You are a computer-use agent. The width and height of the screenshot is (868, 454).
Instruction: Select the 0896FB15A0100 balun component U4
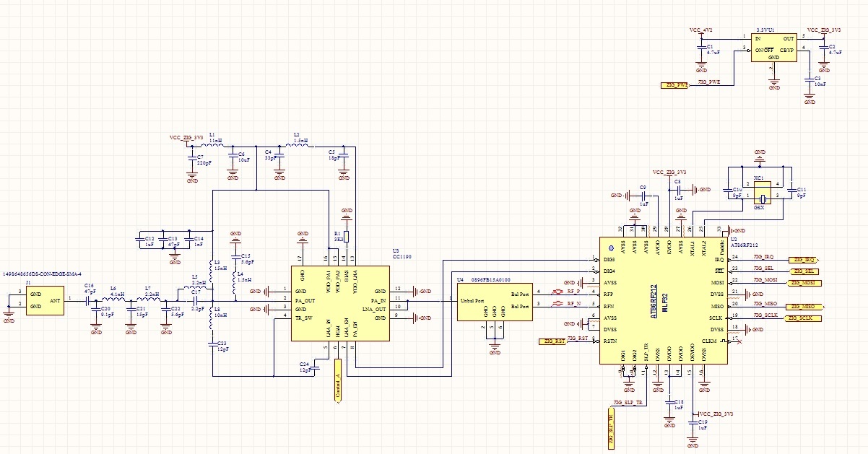pyautogui.click(x=495, y=302)
